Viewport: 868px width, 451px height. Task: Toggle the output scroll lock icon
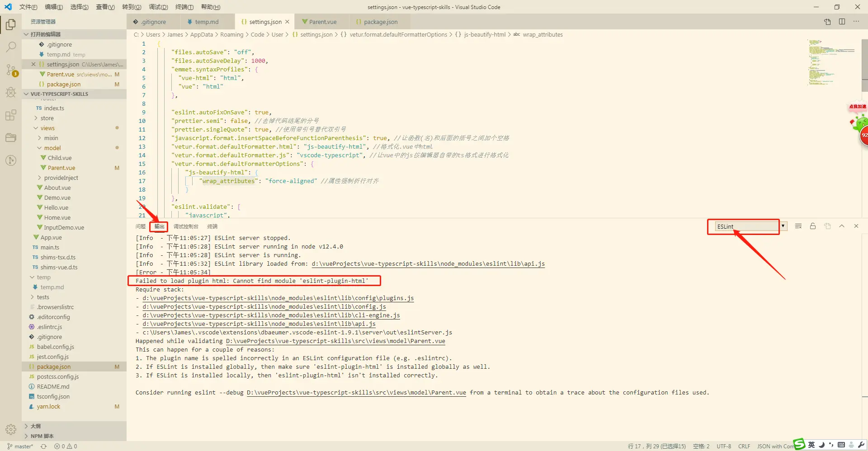coord(813,226)
